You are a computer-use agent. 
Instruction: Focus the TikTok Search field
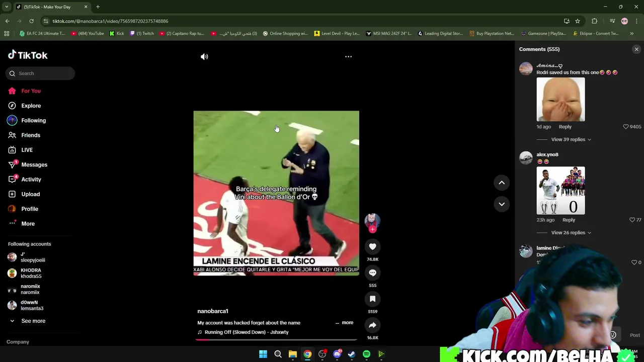point(40,73)
